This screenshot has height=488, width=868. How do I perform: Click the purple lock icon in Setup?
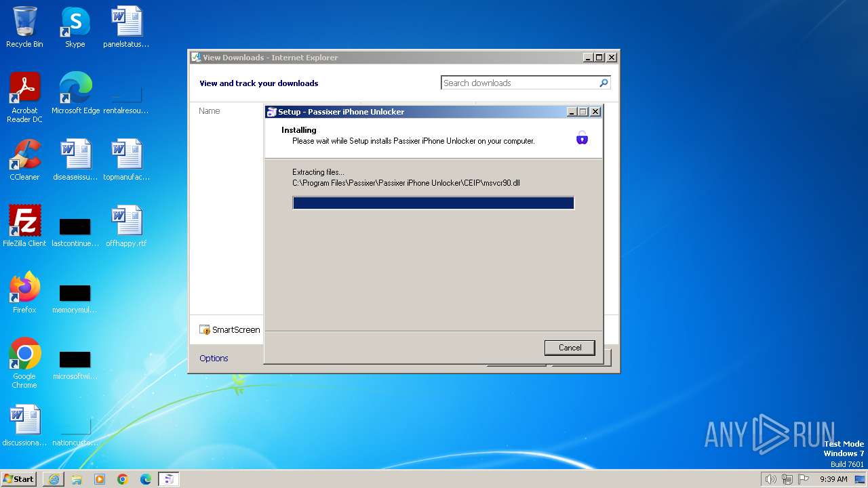582,138
